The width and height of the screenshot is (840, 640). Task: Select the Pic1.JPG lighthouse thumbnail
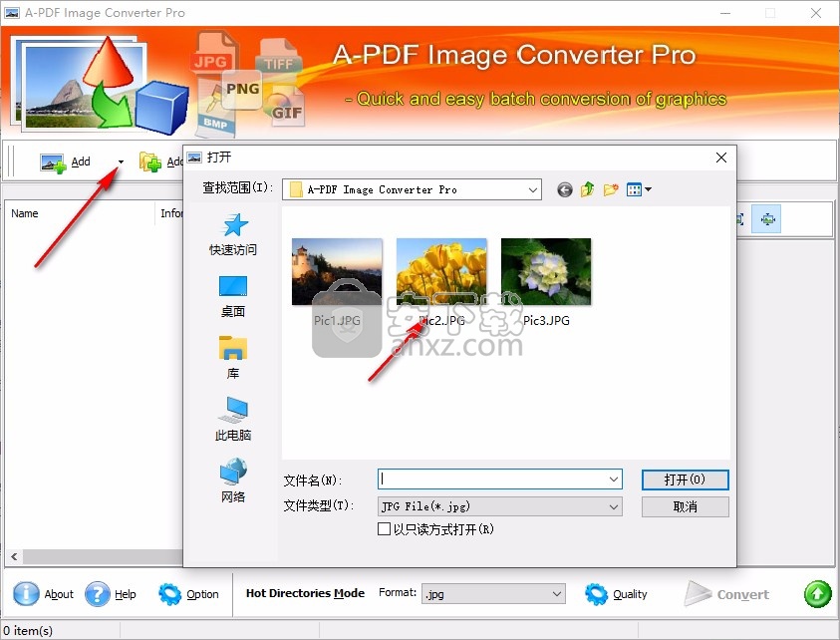coord(337,272)
